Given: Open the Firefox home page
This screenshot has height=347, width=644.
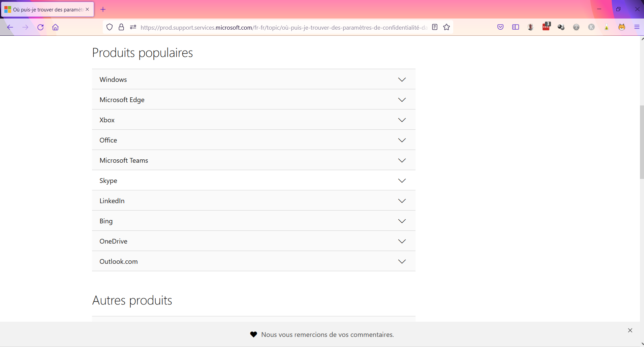Looking at the screenshot, I should click(x=56, y=27).
